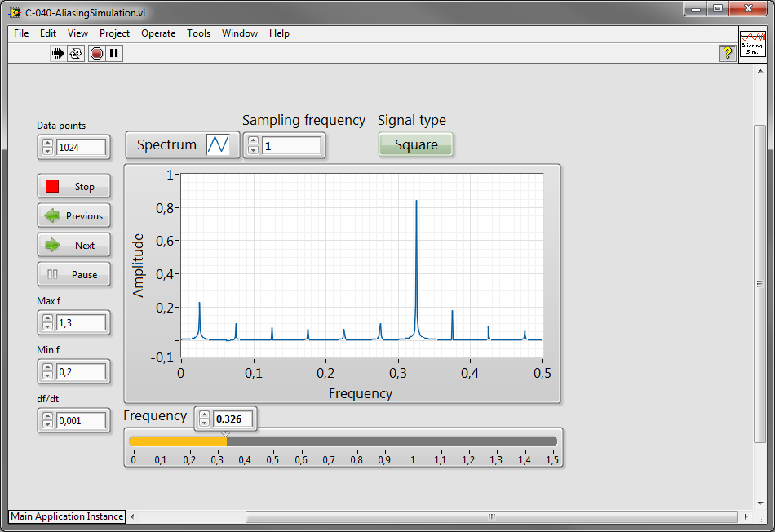
Task: Click the LabVIEW icon in title bar
Action: tap(15, 12)
